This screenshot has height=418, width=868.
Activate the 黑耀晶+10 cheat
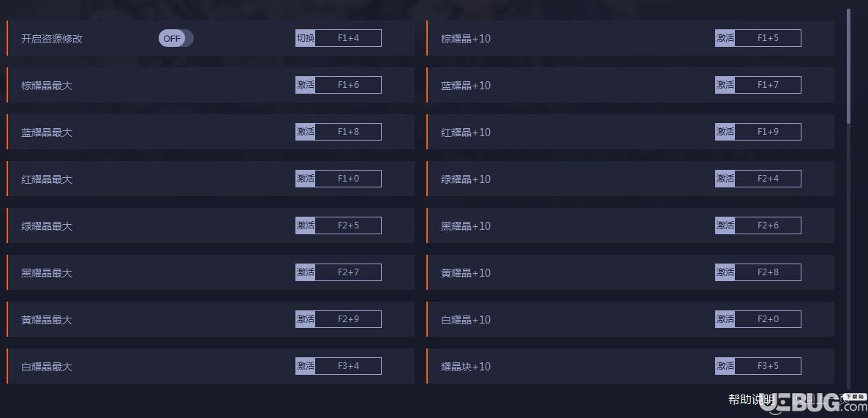[725, 225]
